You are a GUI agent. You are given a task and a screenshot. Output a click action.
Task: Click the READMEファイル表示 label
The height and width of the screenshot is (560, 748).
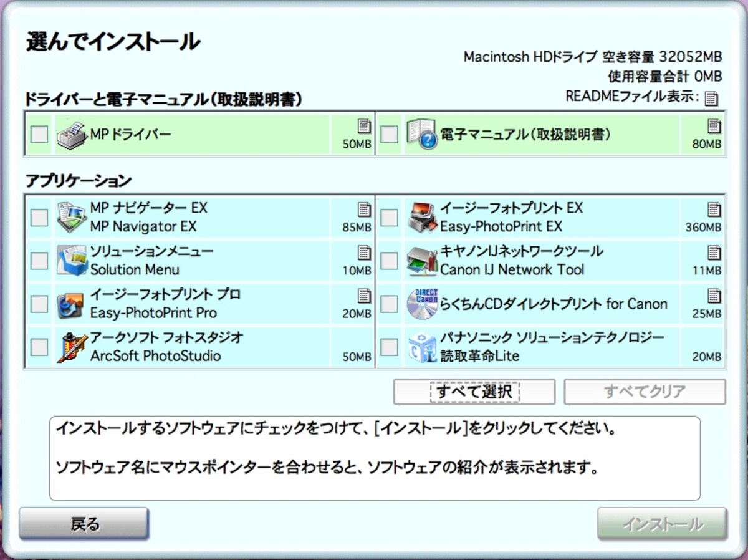click(632, 97)
